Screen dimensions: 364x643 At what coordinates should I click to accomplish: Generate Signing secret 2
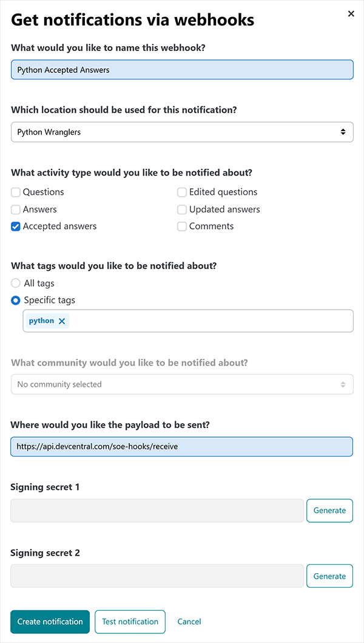click(x=329, y=576)
